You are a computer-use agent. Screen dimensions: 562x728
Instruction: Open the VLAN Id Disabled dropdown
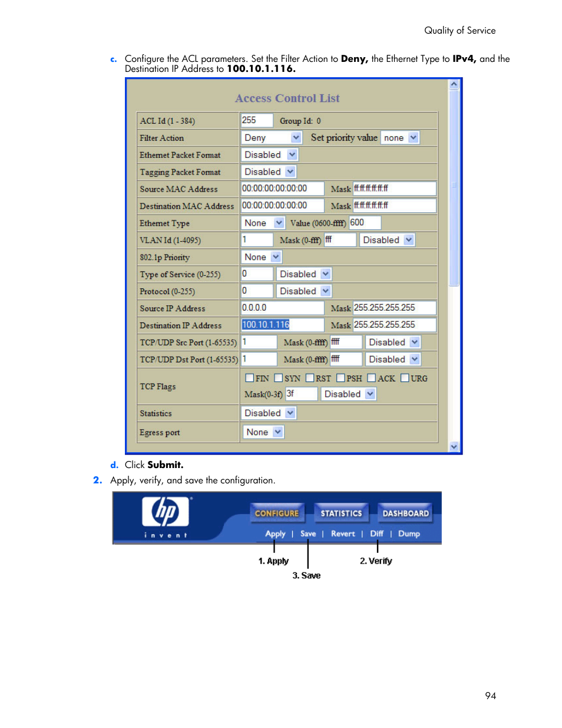[x=388, y=240]
